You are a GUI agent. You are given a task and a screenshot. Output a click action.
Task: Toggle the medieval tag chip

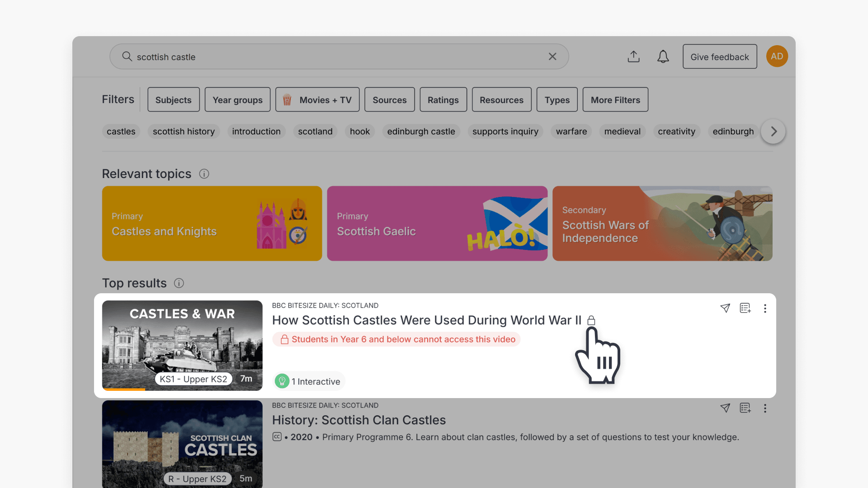coord(622,131)
